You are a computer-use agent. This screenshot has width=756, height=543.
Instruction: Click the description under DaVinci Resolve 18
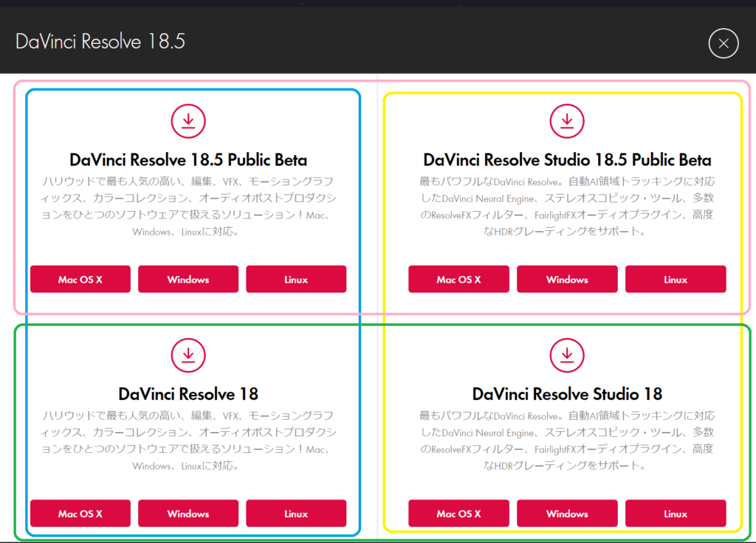click(188, 441)
